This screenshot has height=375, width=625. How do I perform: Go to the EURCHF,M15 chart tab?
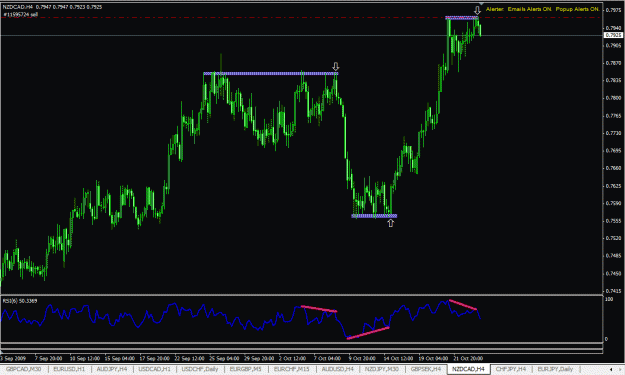pos(291,369)
